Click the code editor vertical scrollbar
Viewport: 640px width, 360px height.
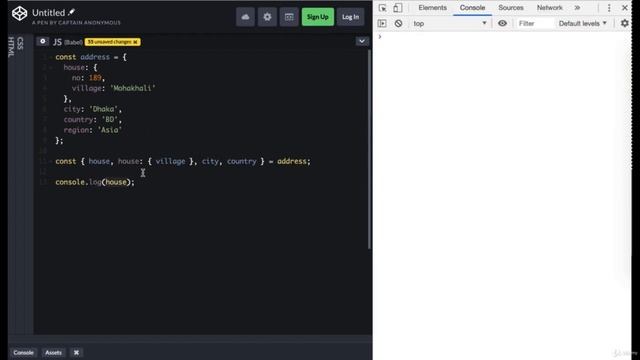[x=369, y=149]
